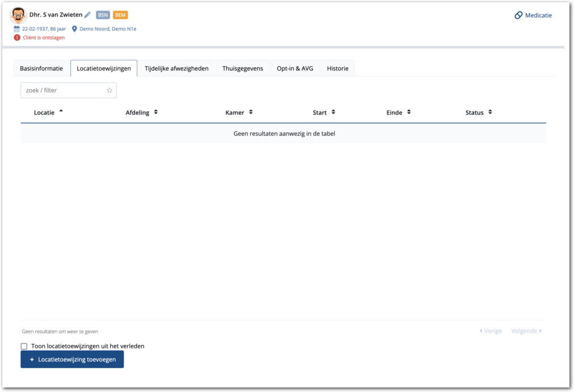
Task: Switch to Basisinformatie tab
Action: (41, 69)
